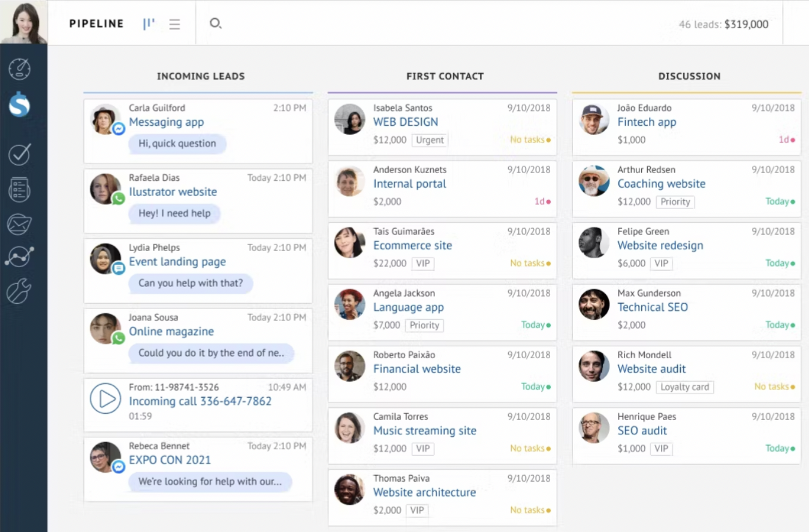The width and height of the screenshot is (809, 532).
Task: Click the search magnifier icon
Action: tap(215, 23)
